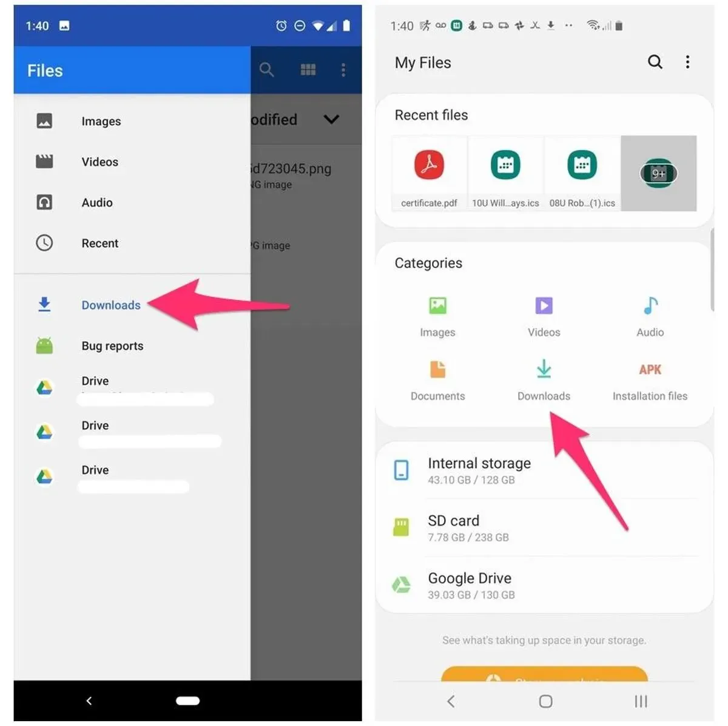
Task: Tap the Videos clapperboard icon in drawer
Action: coord(44,161)
